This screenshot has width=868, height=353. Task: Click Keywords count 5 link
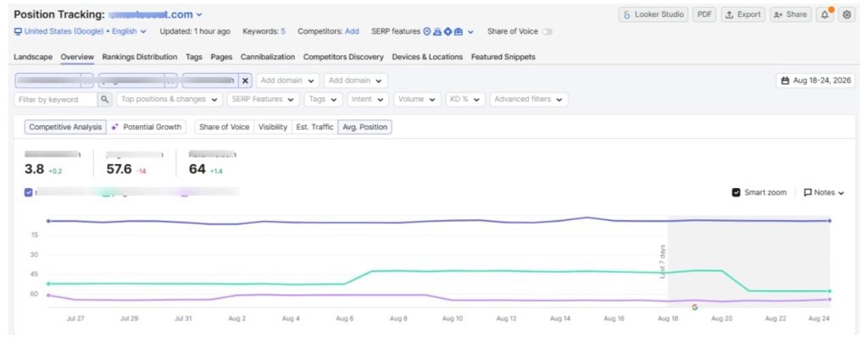283,31
